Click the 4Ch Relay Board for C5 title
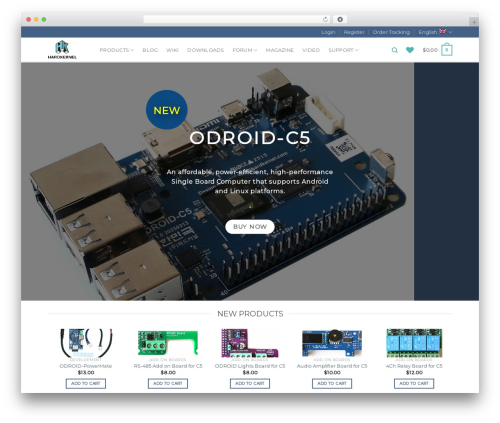The image size is (500, 423). point(414,366)
